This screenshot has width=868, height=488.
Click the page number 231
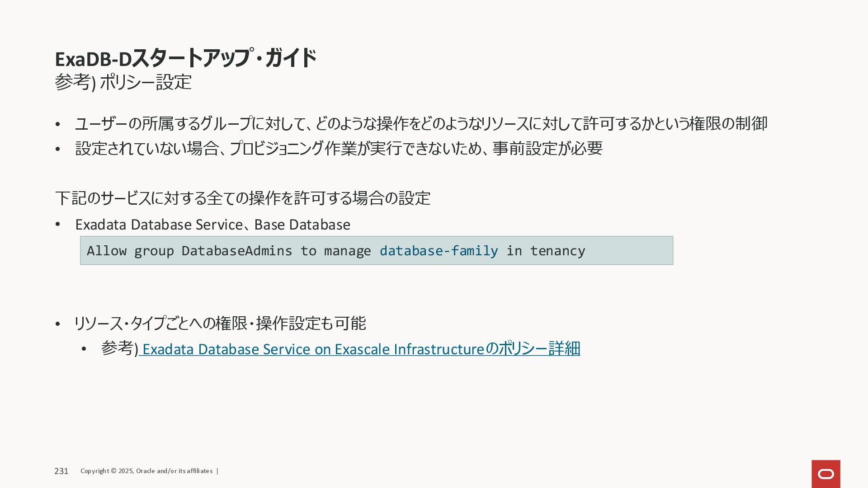pos(61,471)
